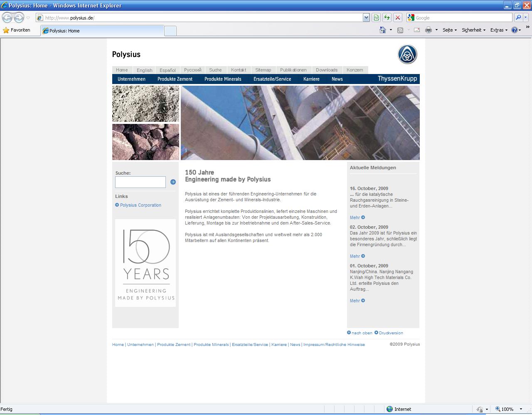532x415 pixels.
Task: Open the Favoriten star button
Action: pyautogui.click(x=17, y=30)
